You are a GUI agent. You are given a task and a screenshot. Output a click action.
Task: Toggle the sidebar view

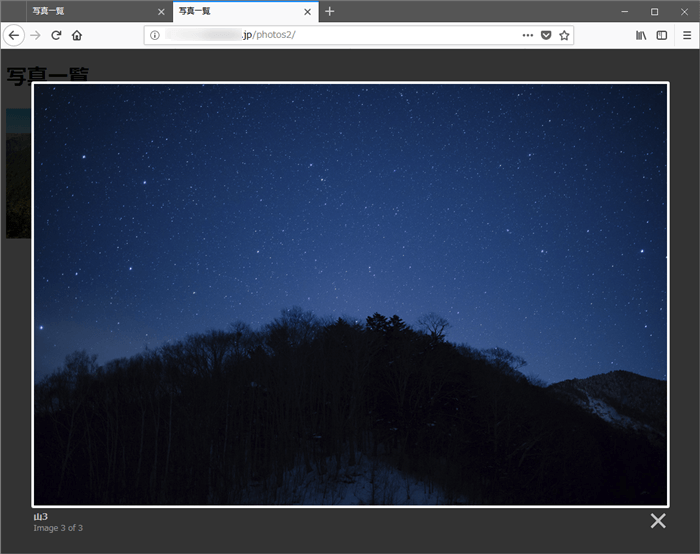point(662,35)
